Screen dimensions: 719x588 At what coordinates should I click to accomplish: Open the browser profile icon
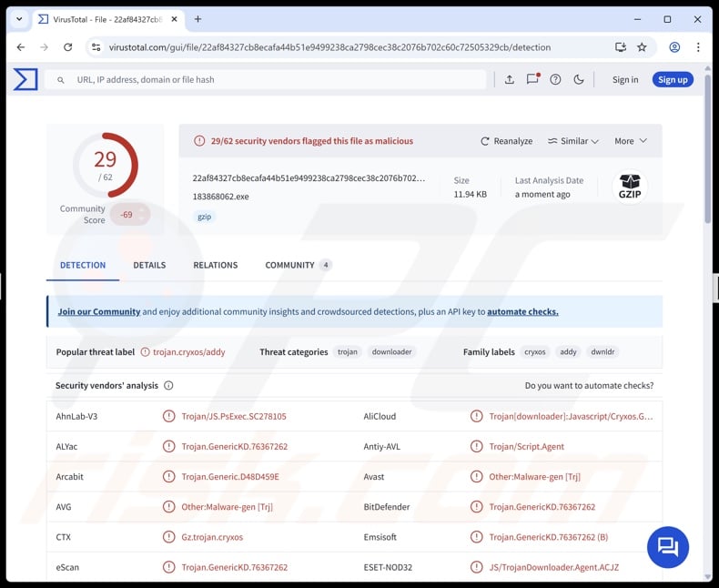(x=674, y=46)
